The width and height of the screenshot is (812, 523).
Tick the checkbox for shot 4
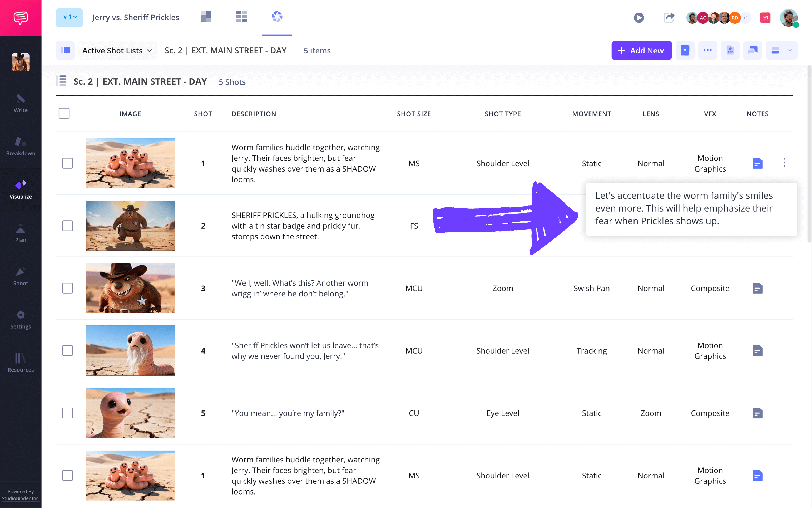pos(67,350)
